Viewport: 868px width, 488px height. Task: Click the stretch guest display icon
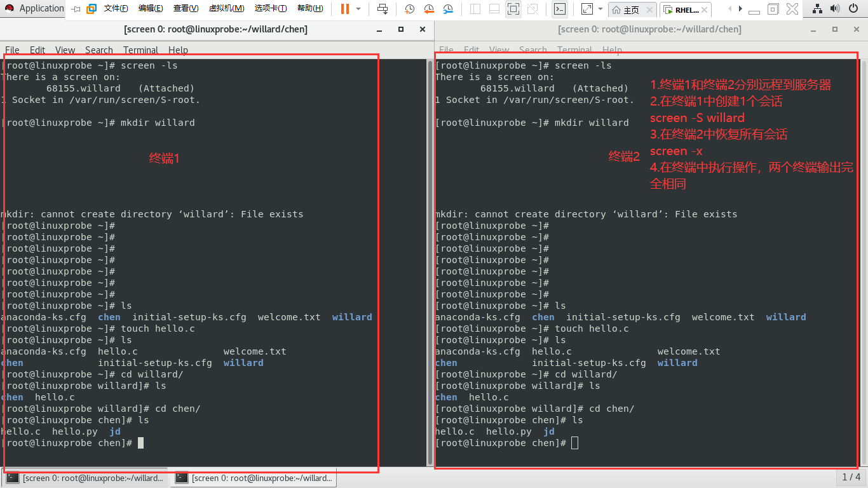click(587, 9)
